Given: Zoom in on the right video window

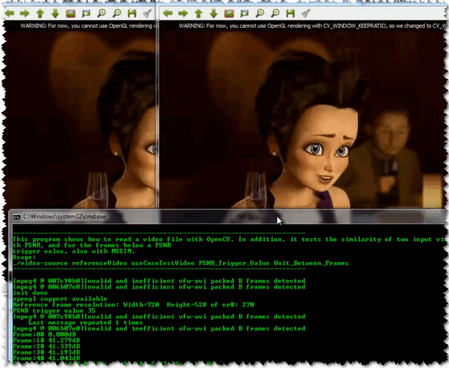Looking at the screenshot, I should [260, 13].
